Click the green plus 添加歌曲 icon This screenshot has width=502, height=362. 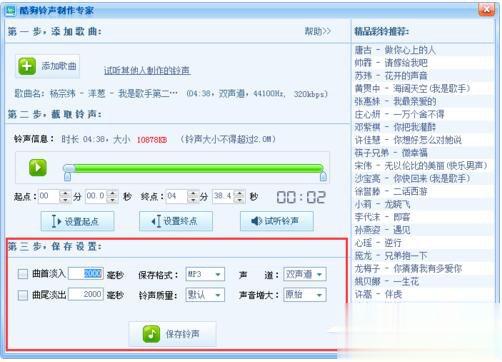(27, 66)
